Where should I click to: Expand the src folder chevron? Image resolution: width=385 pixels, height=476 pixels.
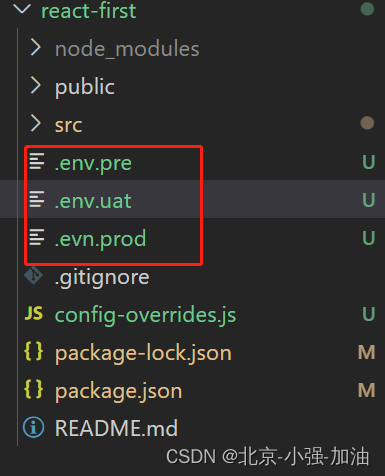36,123
